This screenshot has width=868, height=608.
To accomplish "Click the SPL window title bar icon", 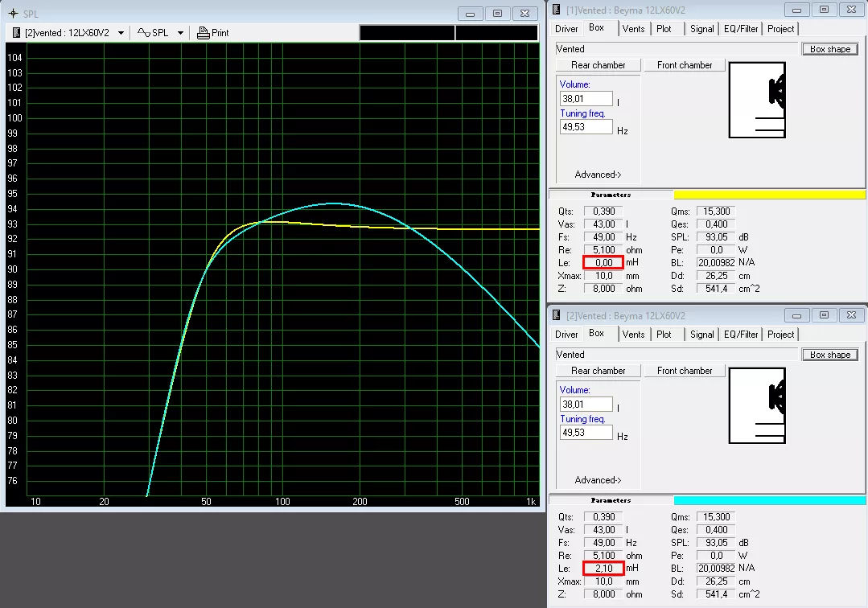I will pyautogui.click(x=13, y=14).
